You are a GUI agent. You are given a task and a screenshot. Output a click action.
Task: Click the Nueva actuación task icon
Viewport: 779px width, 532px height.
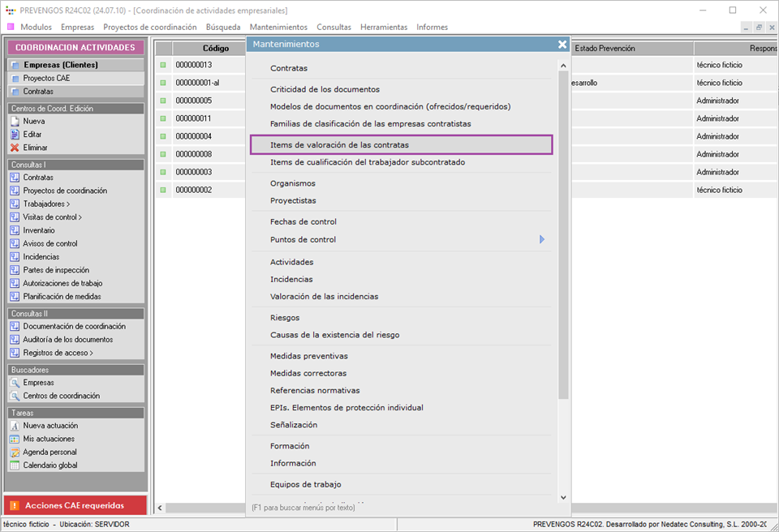tap(15, 426)
